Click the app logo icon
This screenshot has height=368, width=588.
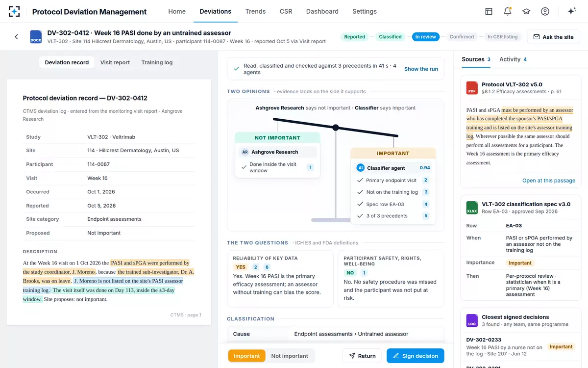[x=14, y=11]
